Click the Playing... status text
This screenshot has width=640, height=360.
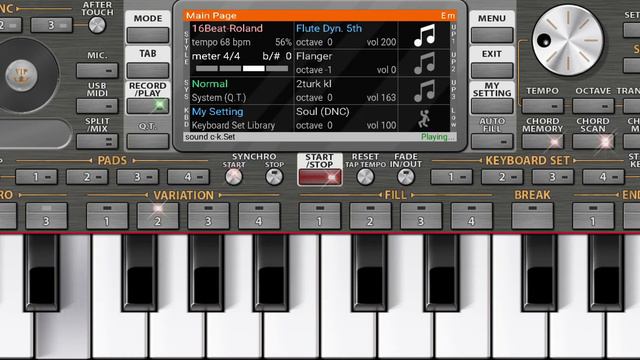click(438, 137)
